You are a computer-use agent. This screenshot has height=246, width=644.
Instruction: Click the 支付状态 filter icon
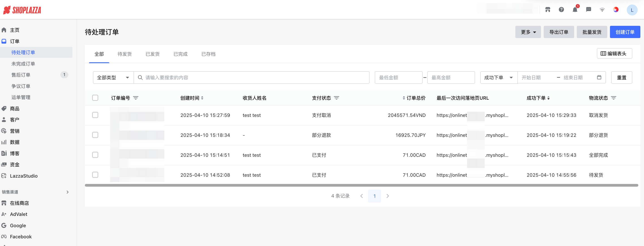[337, 98]
